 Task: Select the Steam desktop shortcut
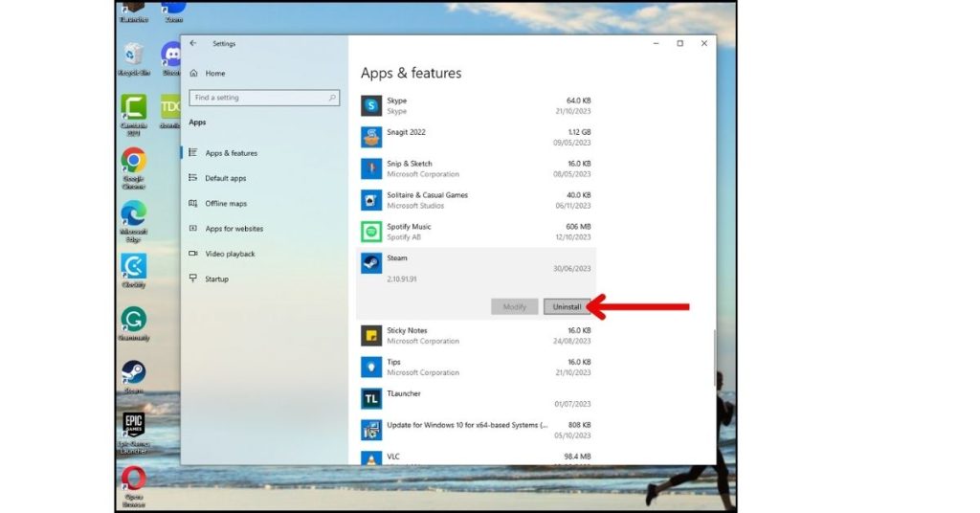pos(133,377)
